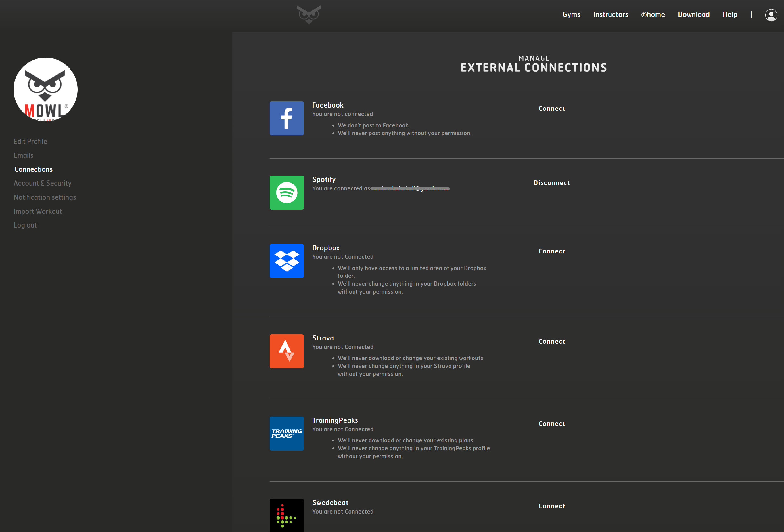Click the MOWL profile avatar
This screenshot has height=532, width=784.
pyautogui.click(x=45, y=89)
